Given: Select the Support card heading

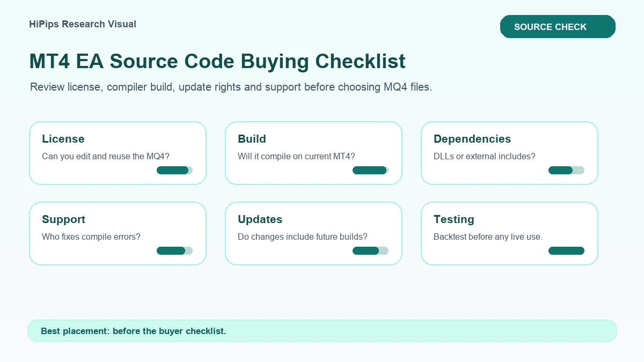Looking at the screenshot, I should click(63, 219).
